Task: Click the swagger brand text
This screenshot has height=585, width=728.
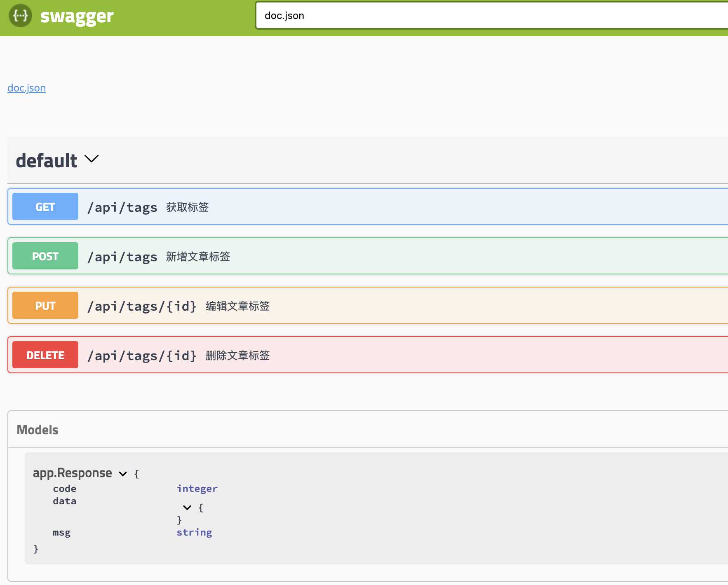Action: [77, 16]
